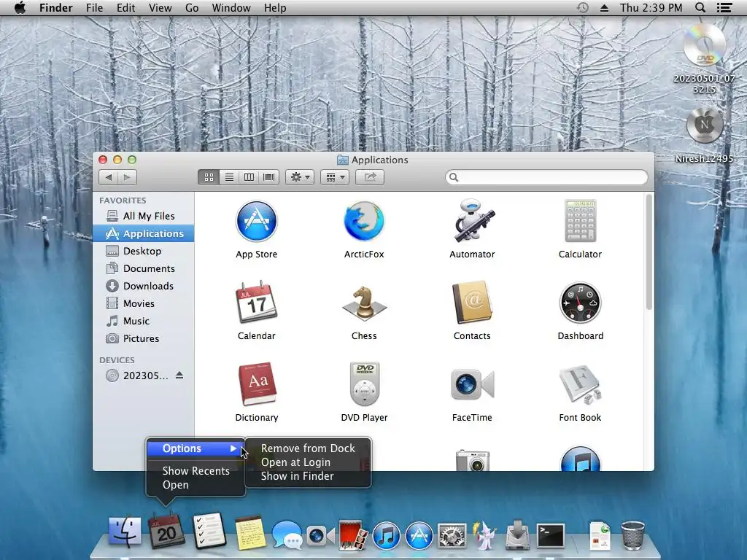
Task: Eject the 202305 disc in sidebar
Action: pyautogui.click(x=179, y=376)
